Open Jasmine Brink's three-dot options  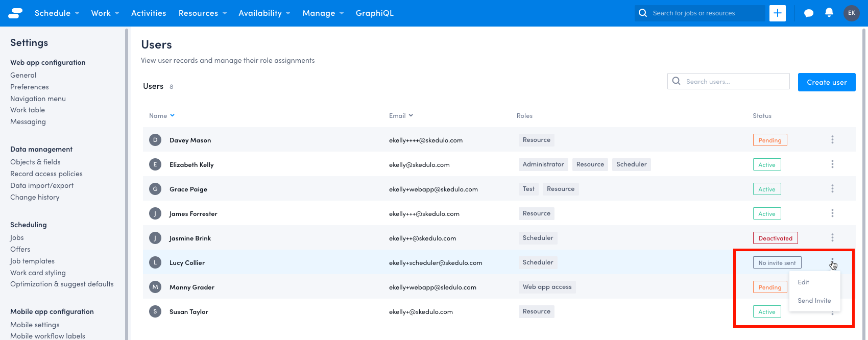(x=832, y=238)
